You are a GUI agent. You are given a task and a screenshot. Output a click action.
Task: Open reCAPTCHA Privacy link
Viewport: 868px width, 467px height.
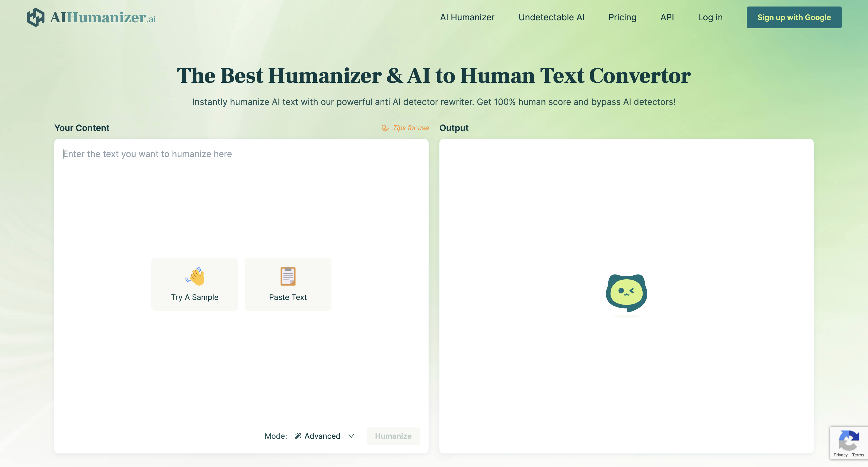coord(840,455)
